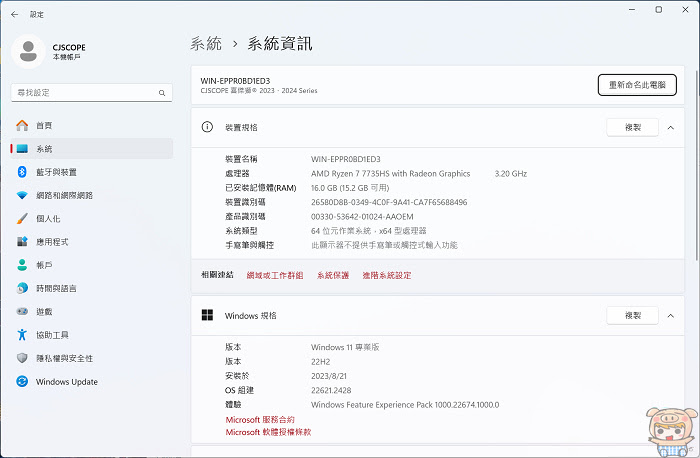Click version value 22H2
This screenshot has height=458, width=700.
click(x=320, y=362)
